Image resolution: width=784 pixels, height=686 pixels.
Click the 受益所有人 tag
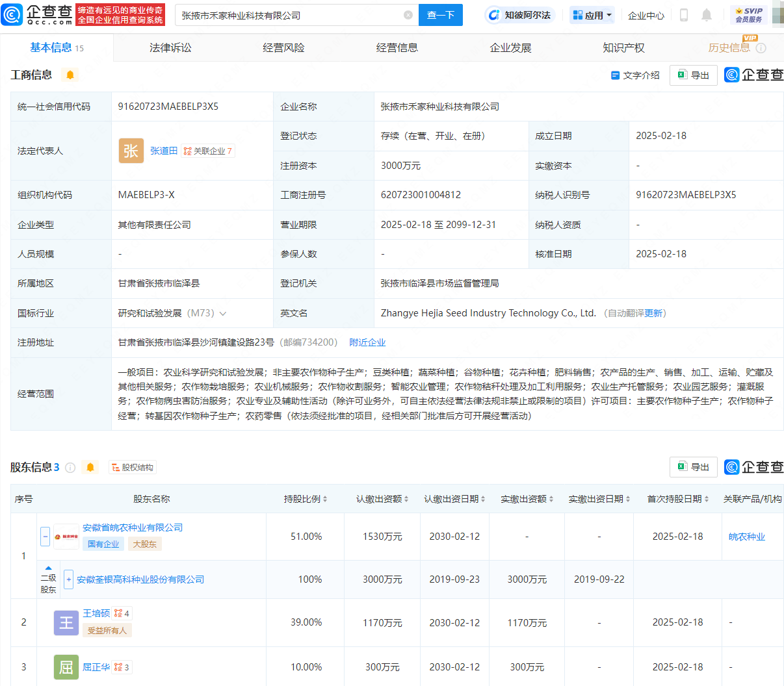[x=107, y=630]
